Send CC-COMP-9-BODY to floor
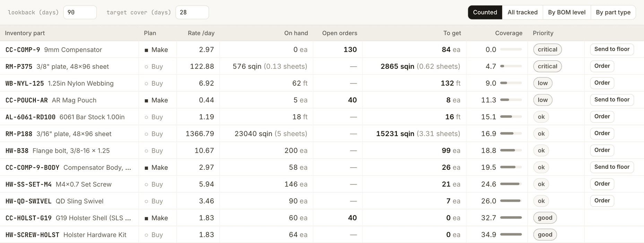The height and width of the screenshot is (243, 644). tap(612, 167)
